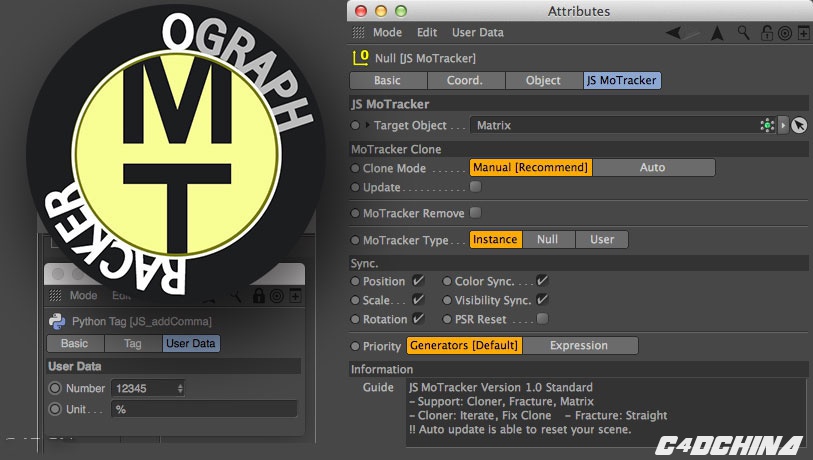Viewport: 813px width, 460px height.
Task: Click grip dots icon in Python Tag panel
Action: coord(55,296)
